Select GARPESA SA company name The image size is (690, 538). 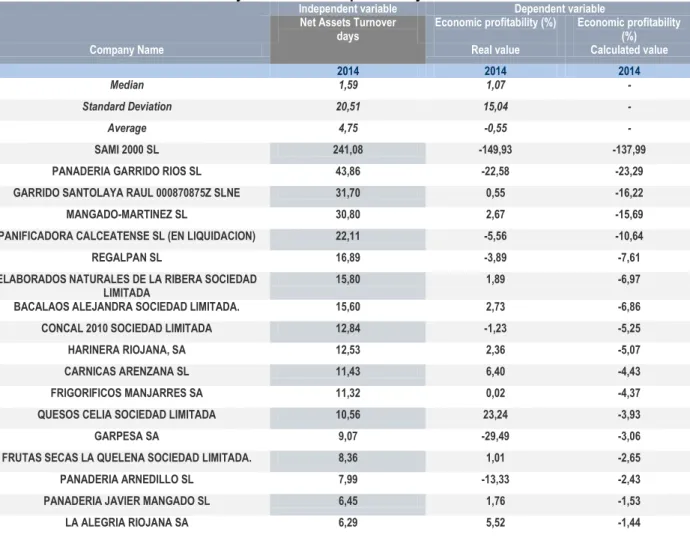coord(127,436)
